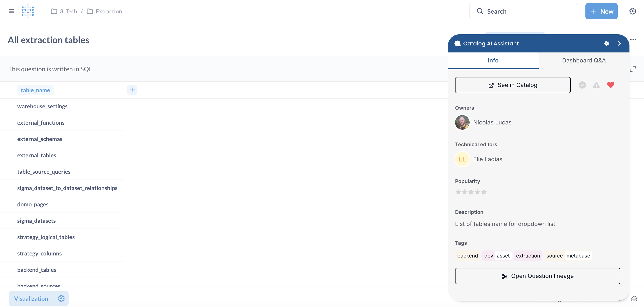Click the Metabase logo

point(28,11)
